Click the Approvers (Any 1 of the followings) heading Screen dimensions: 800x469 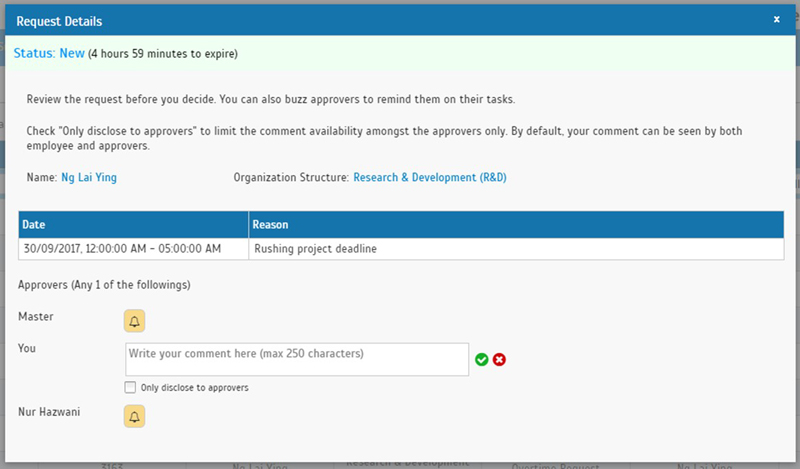[104, 285]
